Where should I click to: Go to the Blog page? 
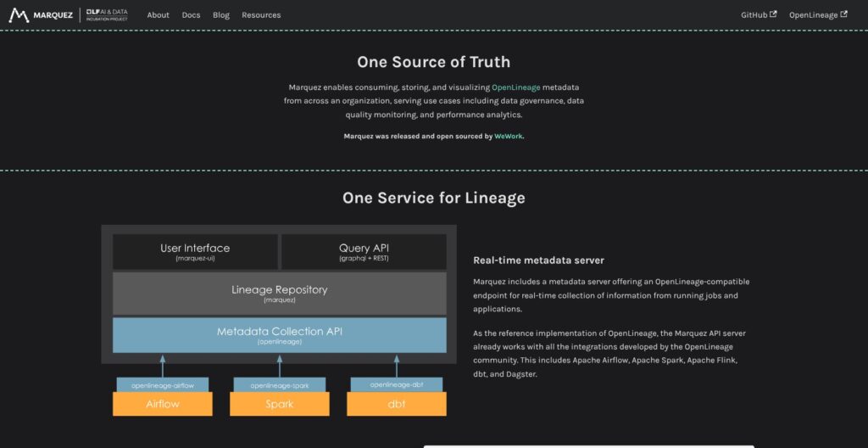(221, 15)
